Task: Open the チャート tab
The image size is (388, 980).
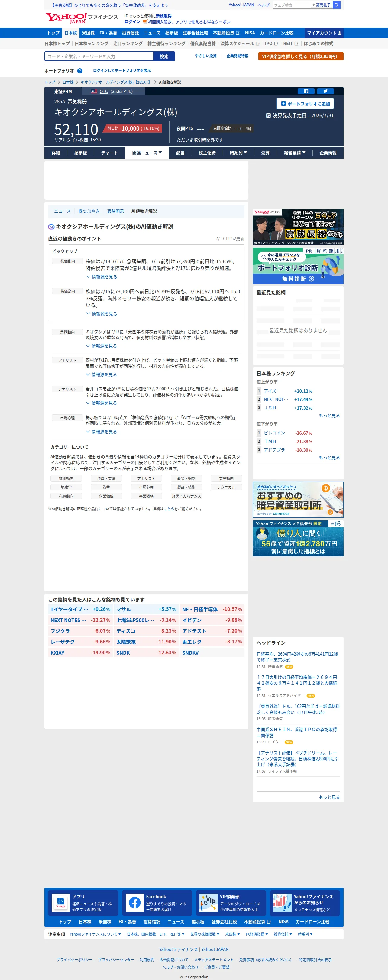Action: pos(110,153)
